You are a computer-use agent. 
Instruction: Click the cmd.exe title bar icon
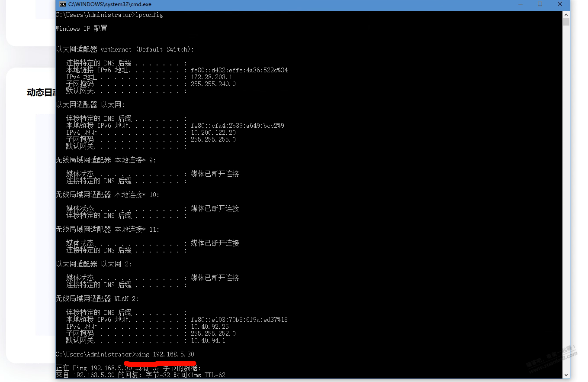[x=63, y=4]
